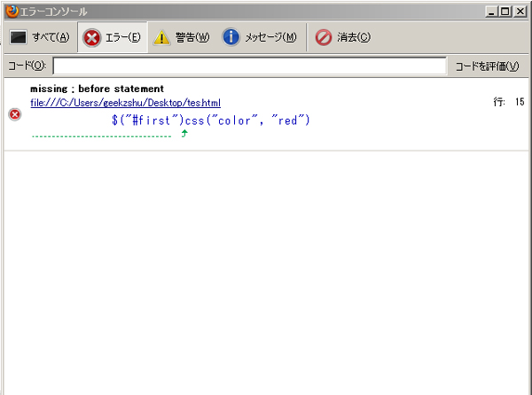Click the コード(O) code input field

(250, 66)
